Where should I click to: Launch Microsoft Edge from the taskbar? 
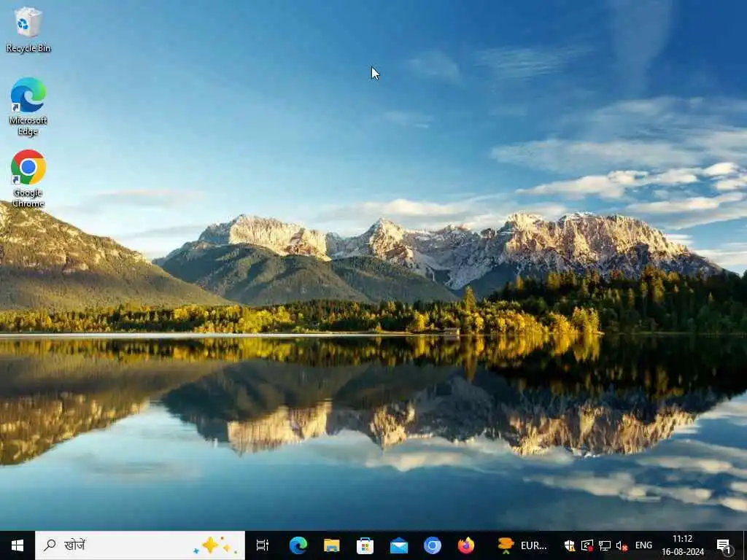[298, 545]
